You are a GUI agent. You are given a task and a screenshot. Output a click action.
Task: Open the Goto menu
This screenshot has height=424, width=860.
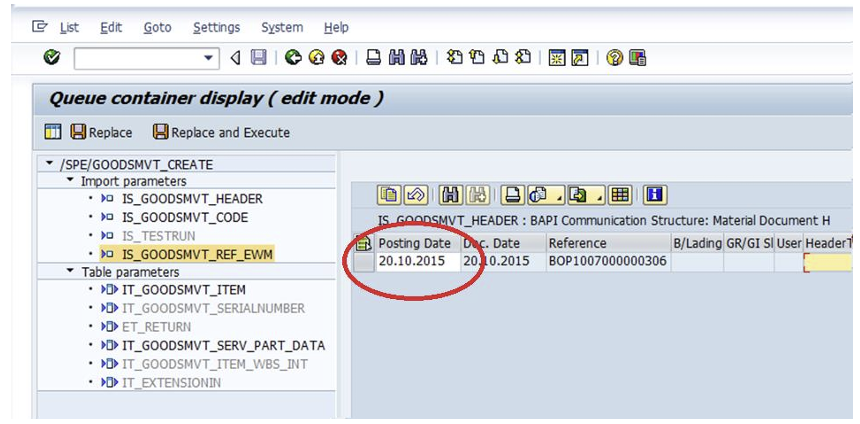157,27
